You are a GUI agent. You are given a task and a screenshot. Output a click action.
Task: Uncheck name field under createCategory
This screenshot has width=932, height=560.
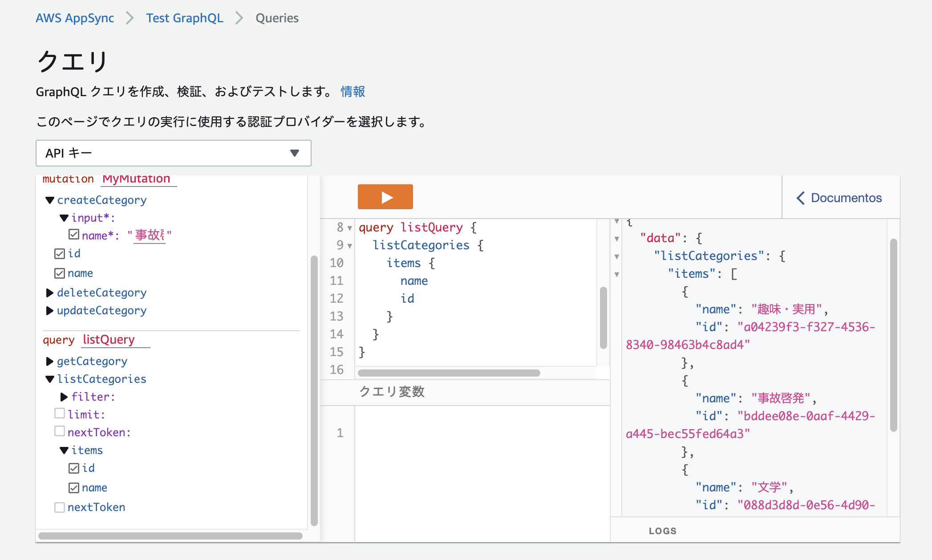pos(60,273)
